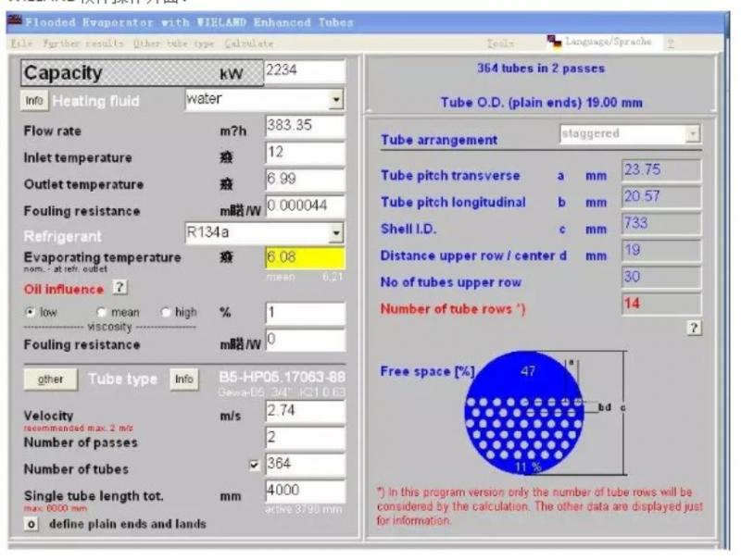Click the application icon in title bar
The image size is (741, 560).
point(15,20)
